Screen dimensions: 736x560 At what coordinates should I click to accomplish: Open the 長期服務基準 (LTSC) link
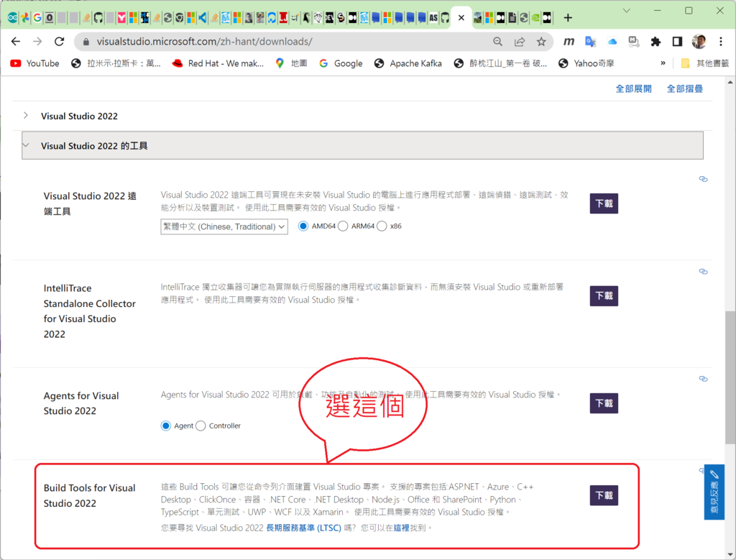(x=304, y=528)
